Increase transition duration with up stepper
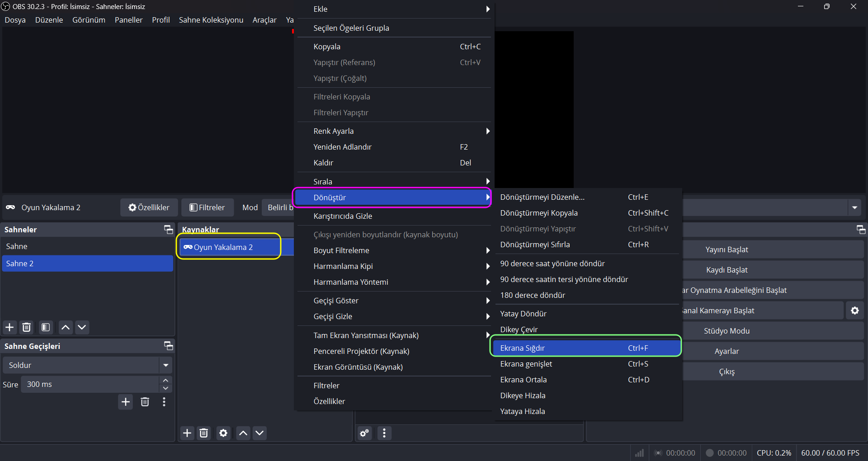Image resolution: width=868 pixels, height=461 pixels. pyautogui.click(x=166, y=381)
